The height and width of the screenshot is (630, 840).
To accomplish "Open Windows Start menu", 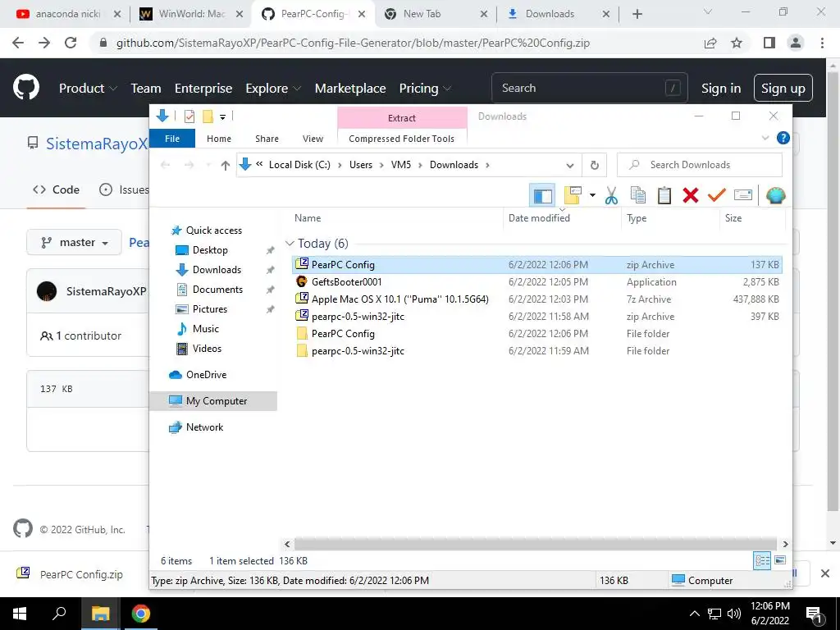I will [x=20, y=614].
